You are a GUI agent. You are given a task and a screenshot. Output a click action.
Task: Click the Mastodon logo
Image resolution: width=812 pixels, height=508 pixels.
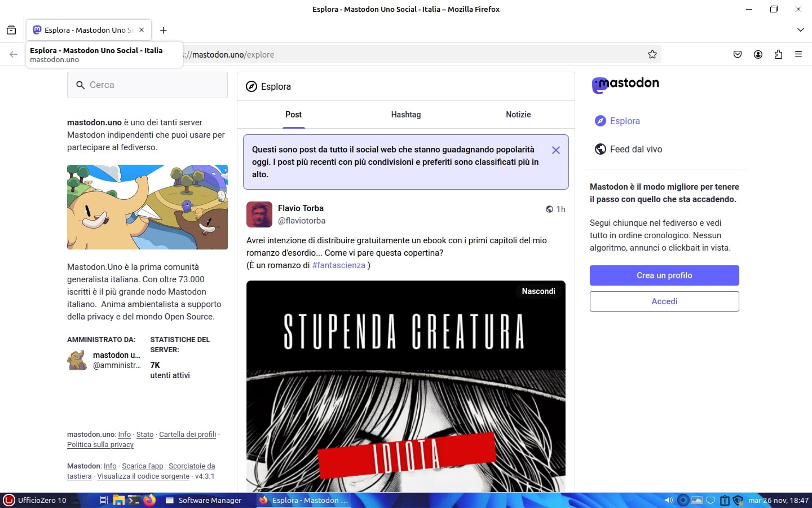625,84
